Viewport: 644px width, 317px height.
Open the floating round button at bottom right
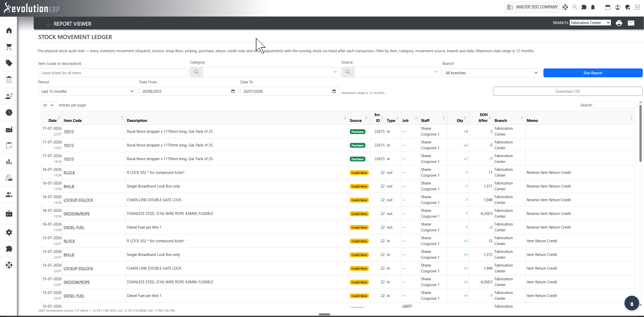coord(632,303)
